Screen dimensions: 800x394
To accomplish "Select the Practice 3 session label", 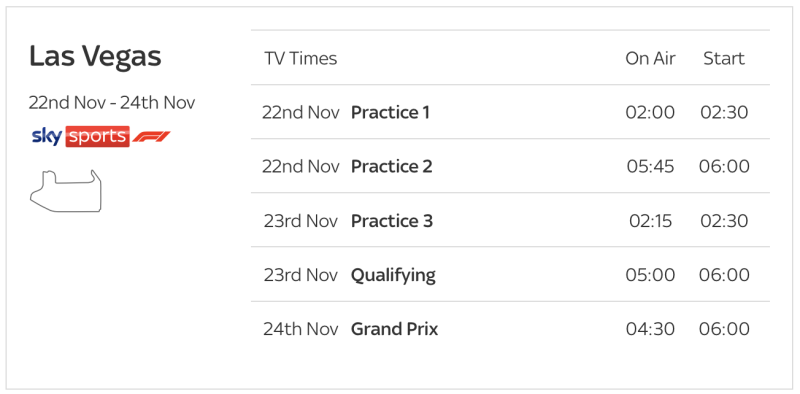I will pos(392,221).
